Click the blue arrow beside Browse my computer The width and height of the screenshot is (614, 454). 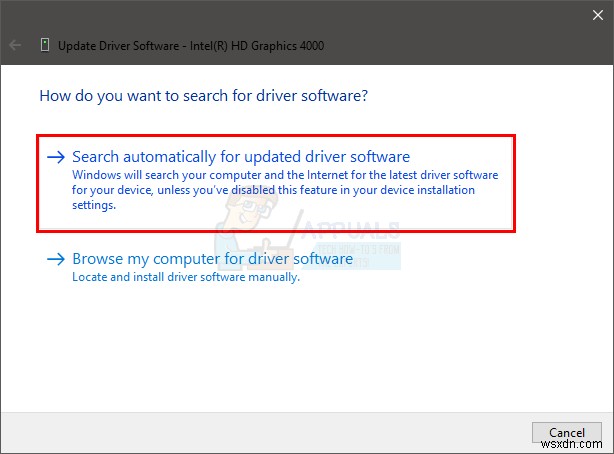[56, 259]
